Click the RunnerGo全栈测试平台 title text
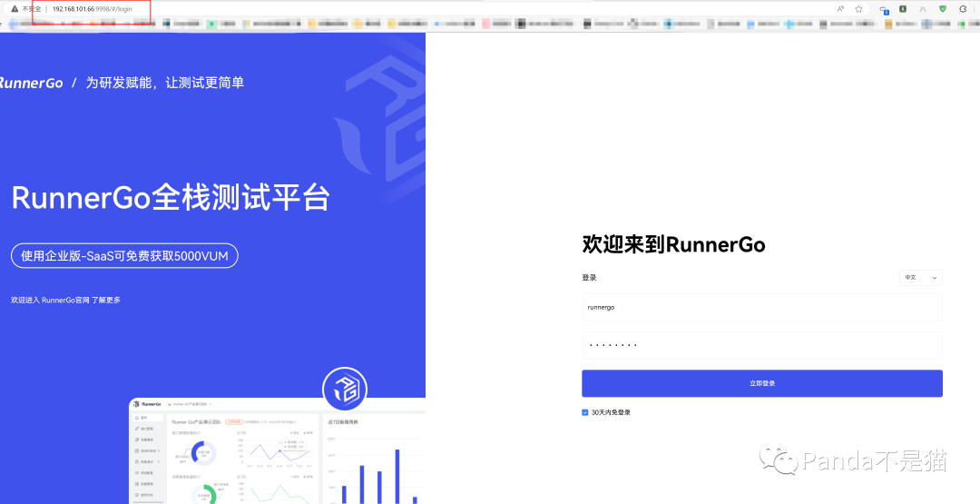The image size is (980, 504). (171, 198)
